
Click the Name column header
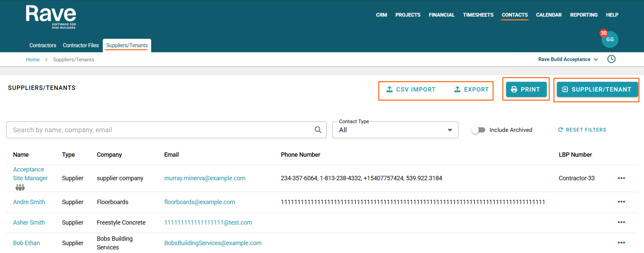(21, 155)
